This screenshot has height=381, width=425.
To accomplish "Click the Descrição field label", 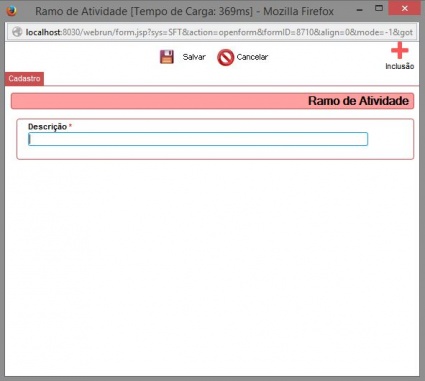I will 48,127.
